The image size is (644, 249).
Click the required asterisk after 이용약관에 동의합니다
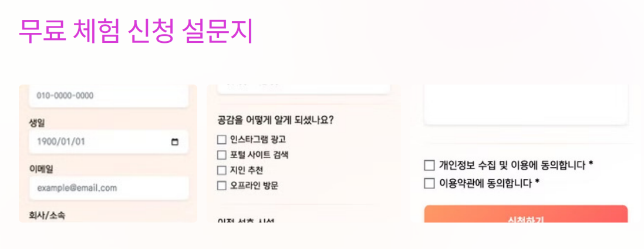coord(537,183)
